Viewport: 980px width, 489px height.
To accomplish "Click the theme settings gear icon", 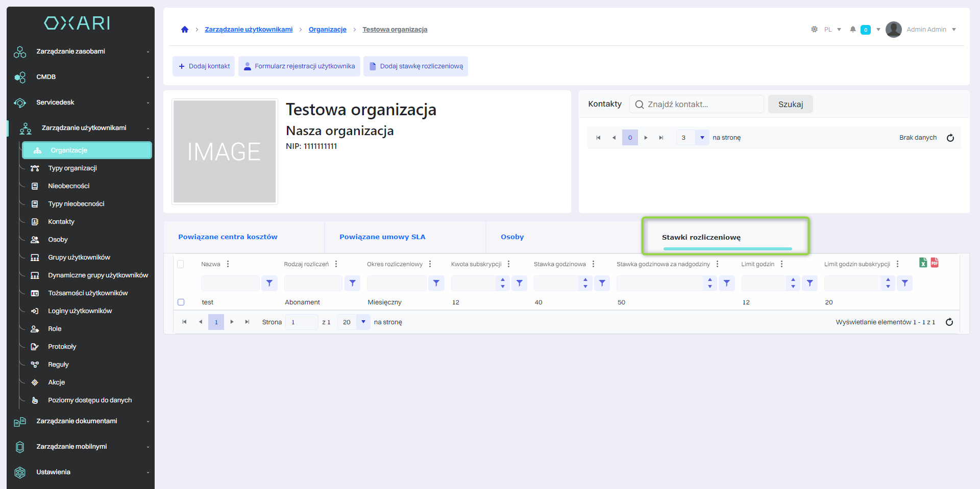I will pyautogui.click(x=814, y=30).
